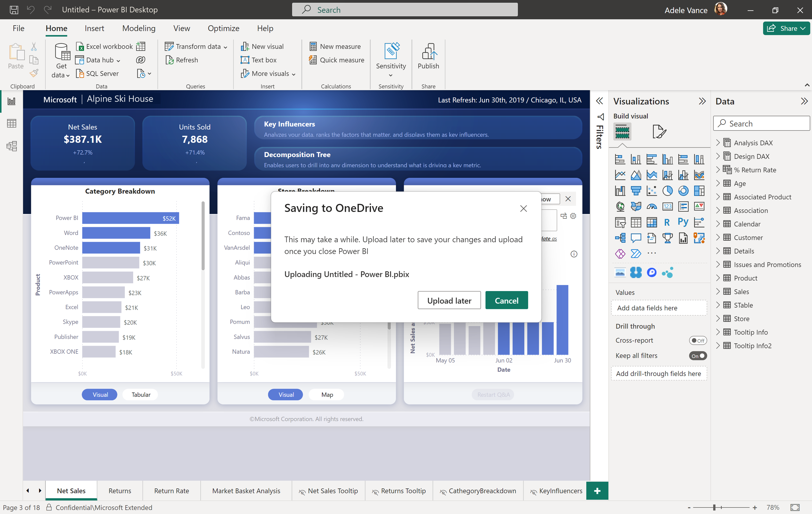Select the Python visual icon

[x=683, y=222]
